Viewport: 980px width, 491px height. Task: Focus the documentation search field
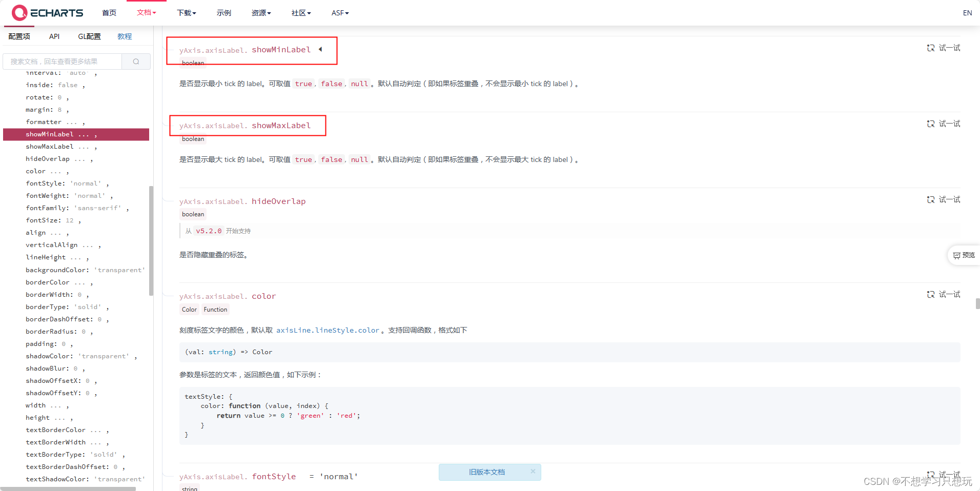tap(63, 62)
